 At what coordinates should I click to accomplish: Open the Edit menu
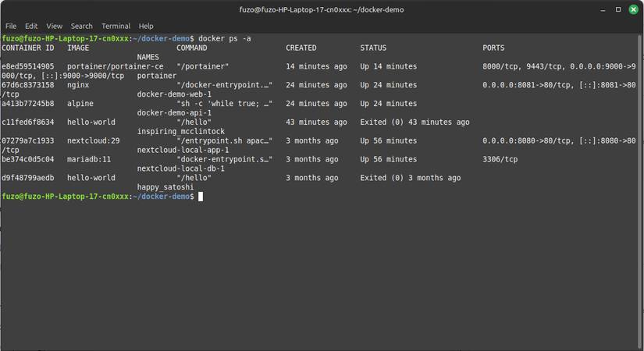coord(31,26)
